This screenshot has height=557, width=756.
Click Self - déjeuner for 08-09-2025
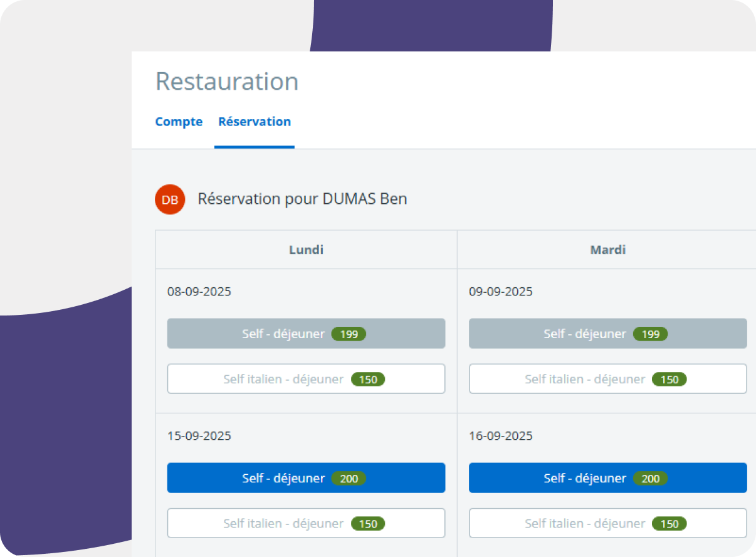[306, 334]
